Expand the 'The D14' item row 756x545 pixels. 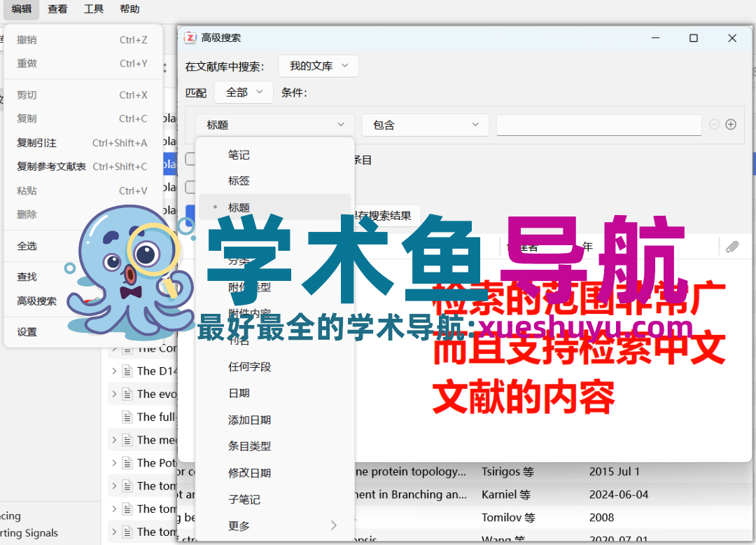[x=114, y=371]
